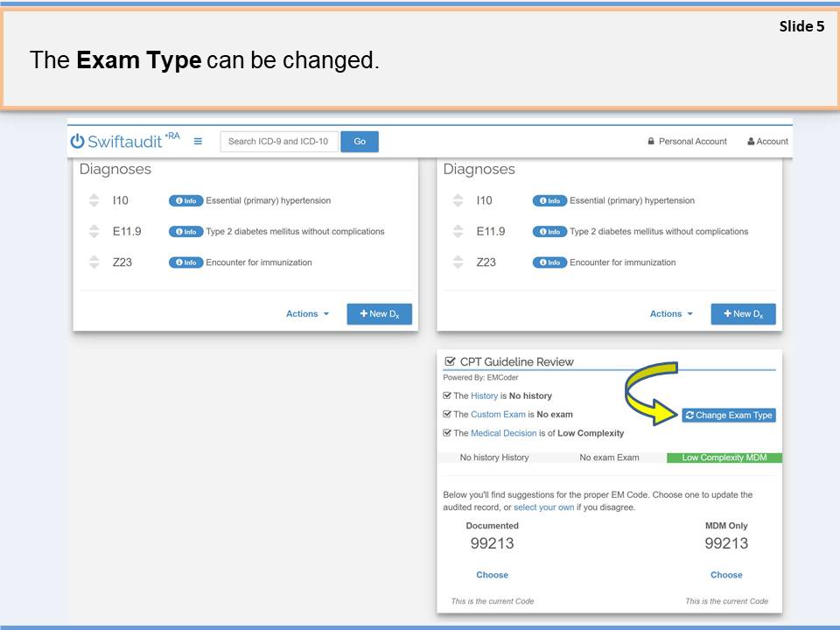This screenshot has height=630, width=840.
Task: Click the 'select your own' link
Action: tap(543, 507)
